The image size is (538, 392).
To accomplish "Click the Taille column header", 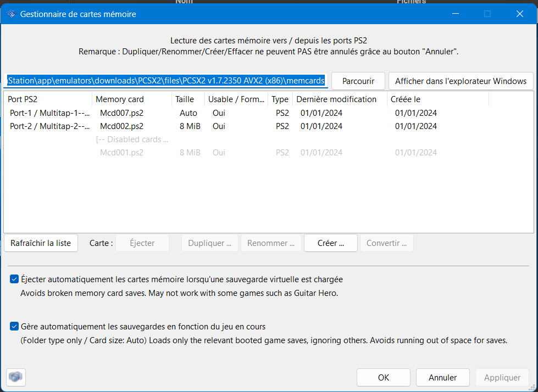I will pos(187,99).
